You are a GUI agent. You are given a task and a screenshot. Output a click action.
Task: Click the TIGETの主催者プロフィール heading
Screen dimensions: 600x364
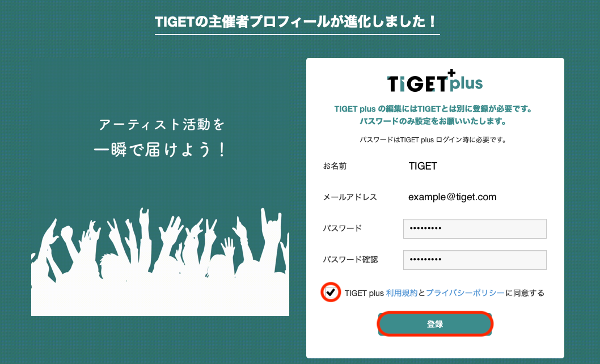[x=297, y=22]
